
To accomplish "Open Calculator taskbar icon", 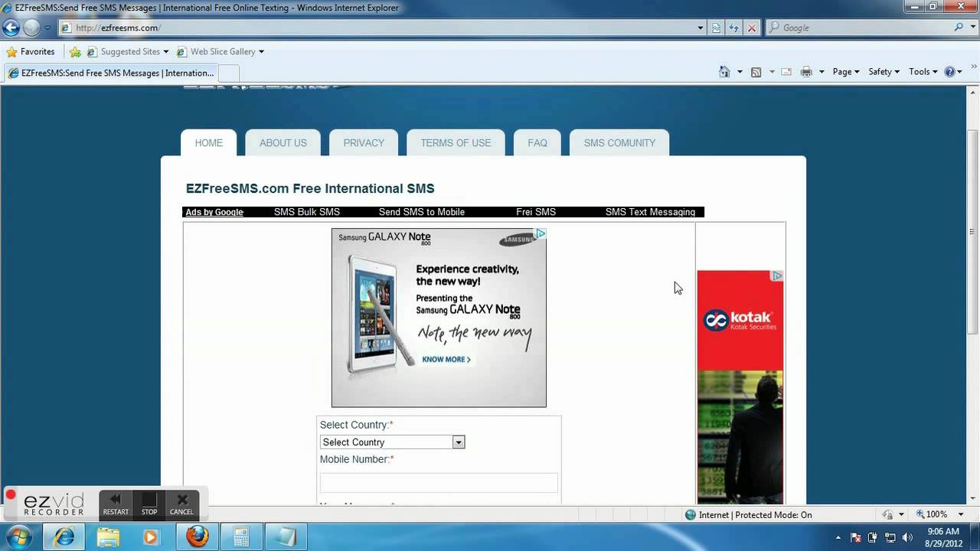I will (x=242, y=537).
